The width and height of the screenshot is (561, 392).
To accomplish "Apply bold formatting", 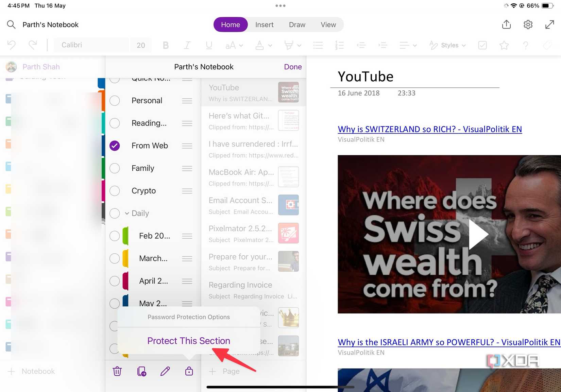I will (x=166, y=45).
